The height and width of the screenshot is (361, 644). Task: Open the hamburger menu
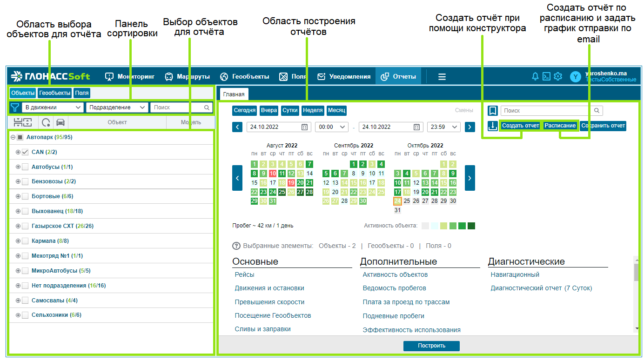click(x=442, y=77)
